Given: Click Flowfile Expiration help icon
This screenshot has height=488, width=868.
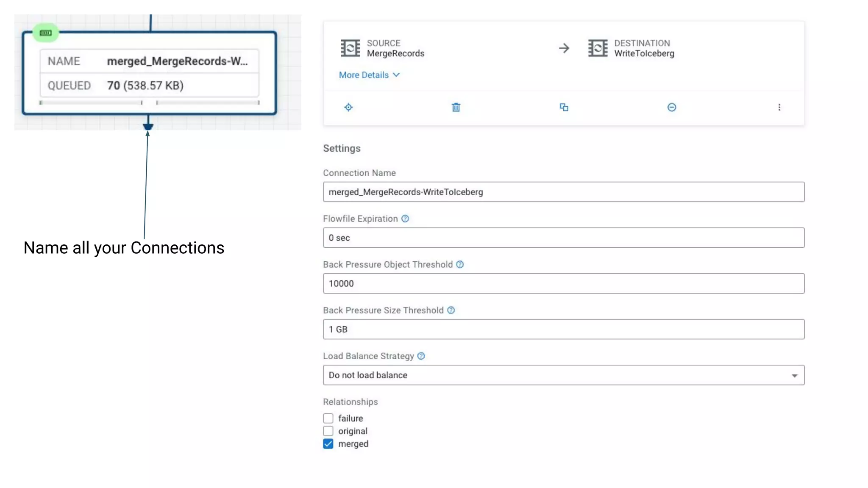Looking at the screenshot, I should (x=405, y=219).
